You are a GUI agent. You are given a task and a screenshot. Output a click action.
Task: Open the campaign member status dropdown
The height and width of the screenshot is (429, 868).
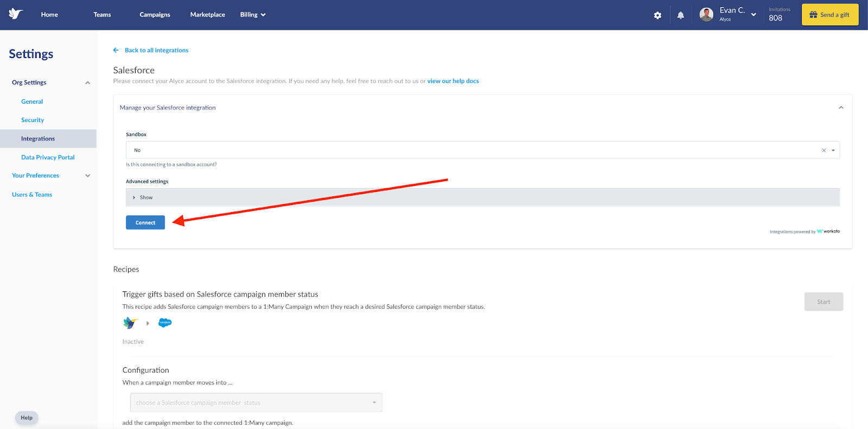(x=256, y=402)
